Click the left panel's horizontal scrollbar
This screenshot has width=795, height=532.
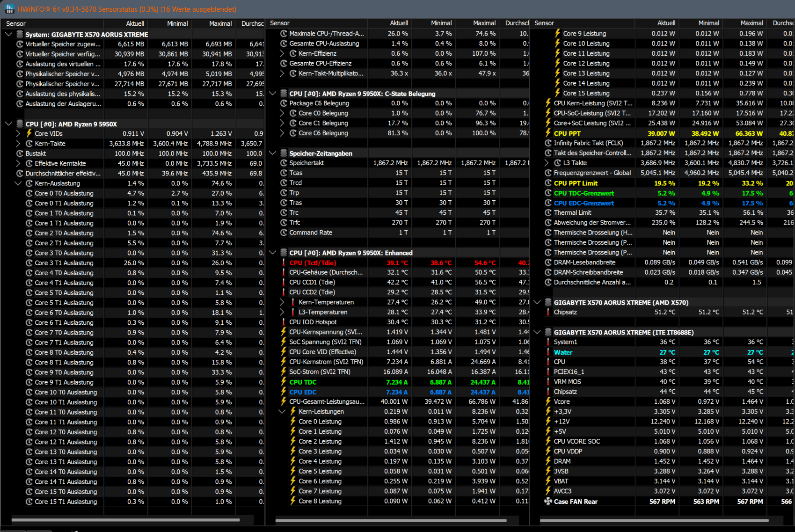click(125, 520)
